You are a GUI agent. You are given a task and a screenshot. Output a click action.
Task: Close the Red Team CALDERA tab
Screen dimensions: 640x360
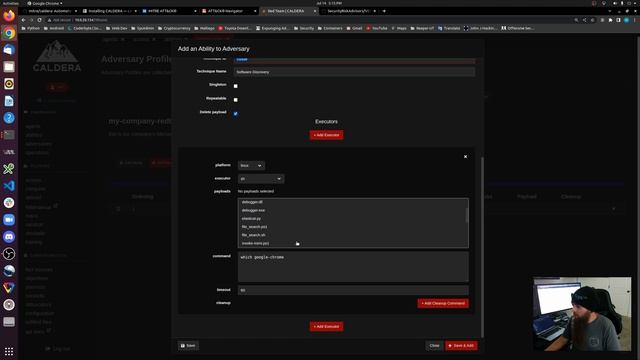[x=315, y=11]
